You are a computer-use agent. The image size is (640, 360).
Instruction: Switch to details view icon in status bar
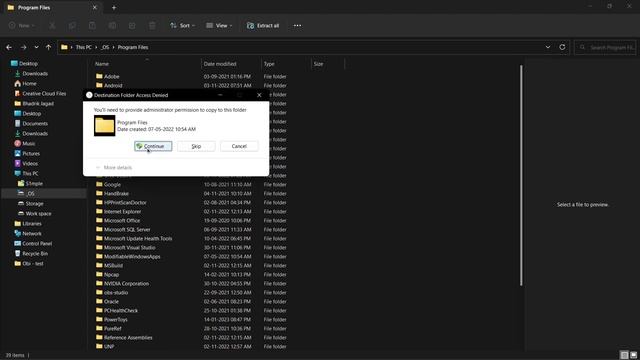(624, 355)
